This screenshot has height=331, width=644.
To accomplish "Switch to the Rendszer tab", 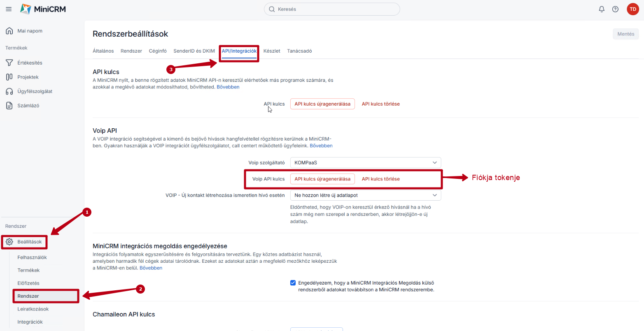I will pos(131,51).
